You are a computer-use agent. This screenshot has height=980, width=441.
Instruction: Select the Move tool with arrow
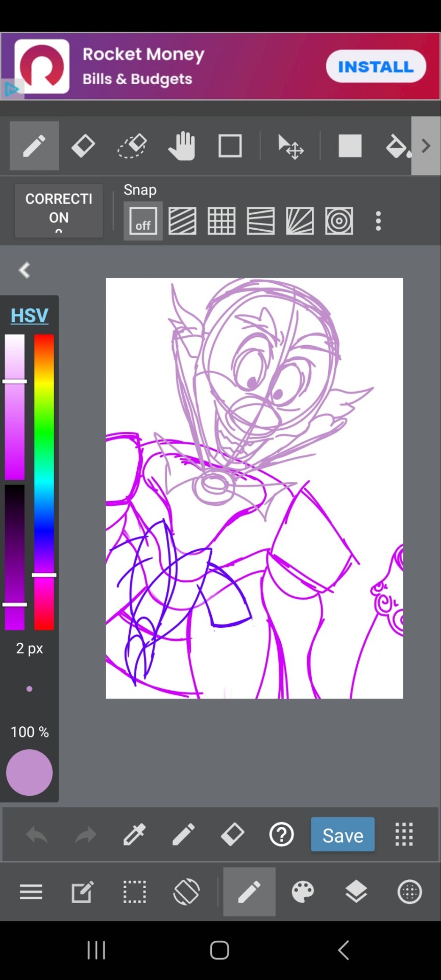point(290,146)
